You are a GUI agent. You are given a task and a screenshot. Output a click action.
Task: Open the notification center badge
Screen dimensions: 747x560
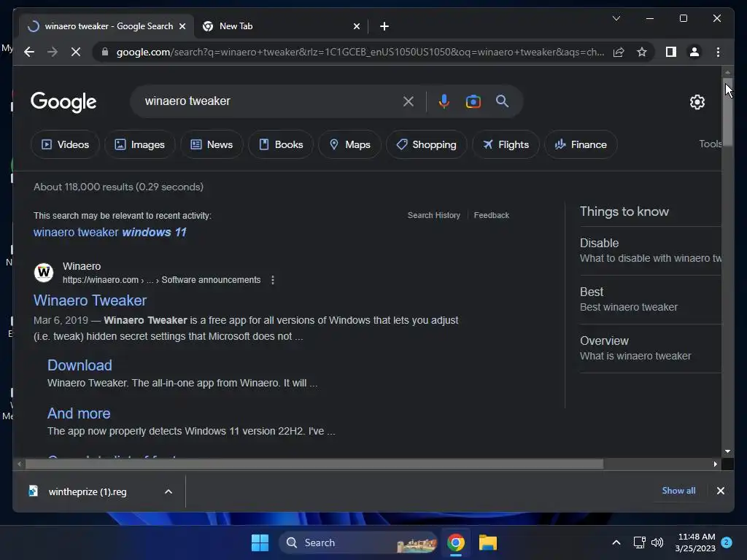[727, 542]
